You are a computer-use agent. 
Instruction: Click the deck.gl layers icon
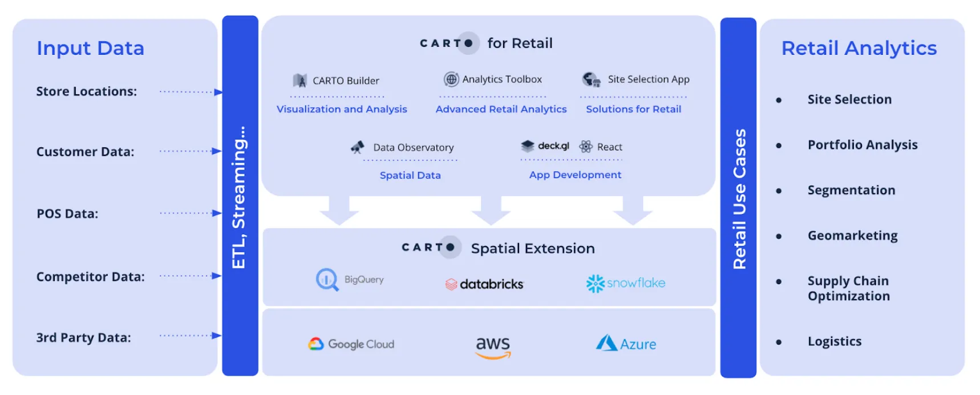pos(528,146)
